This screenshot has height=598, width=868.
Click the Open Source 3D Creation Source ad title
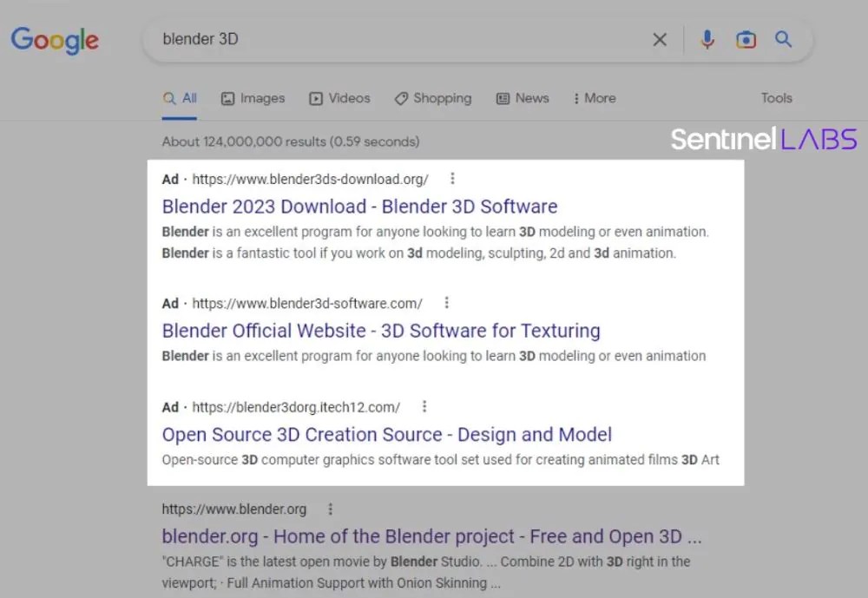pyautogui.click(x=386, y=434)
